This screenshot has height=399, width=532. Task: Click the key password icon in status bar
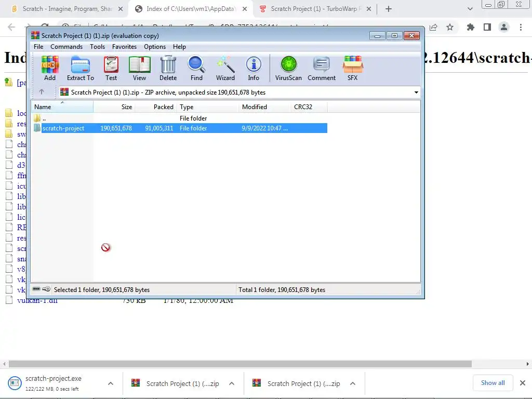46,289
